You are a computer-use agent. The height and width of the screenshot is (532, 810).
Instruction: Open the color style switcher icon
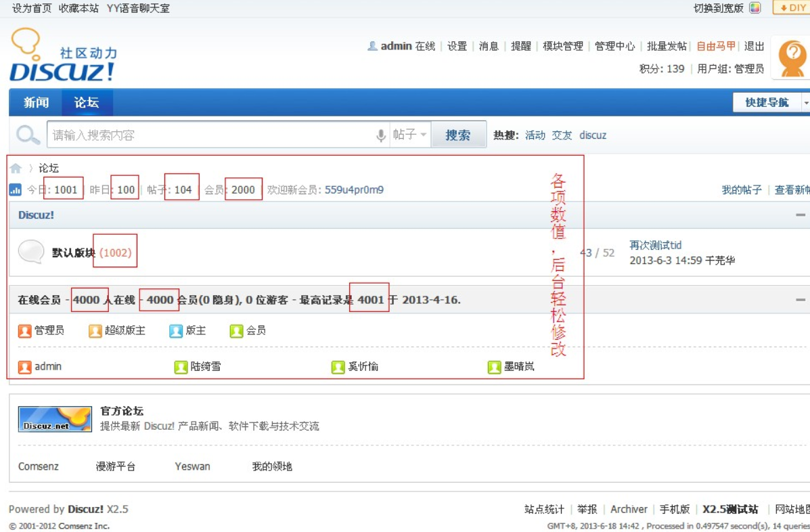[755, 7]
